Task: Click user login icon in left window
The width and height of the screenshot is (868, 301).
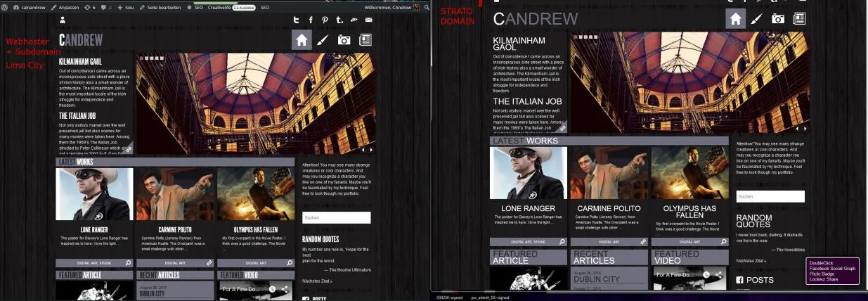Action: [62, 20]
